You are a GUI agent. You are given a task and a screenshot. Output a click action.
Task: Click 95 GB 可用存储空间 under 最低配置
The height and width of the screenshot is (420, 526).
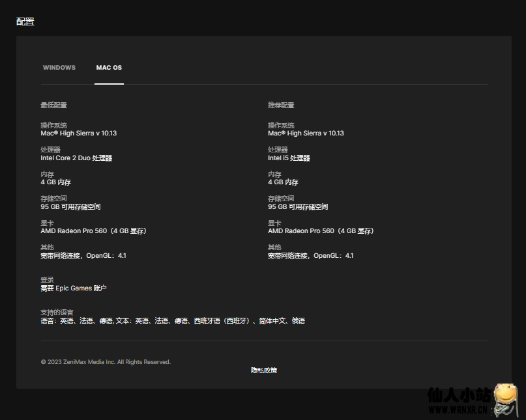70,206
